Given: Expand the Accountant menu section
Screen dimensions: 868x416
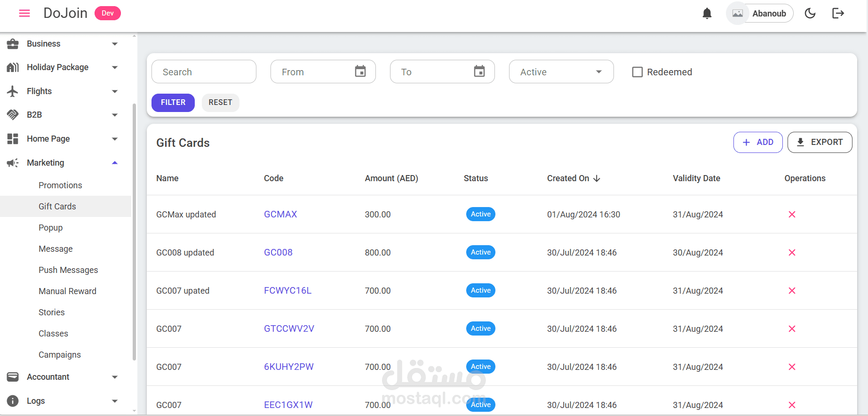Looking at the screenshot, I should 115,377.
